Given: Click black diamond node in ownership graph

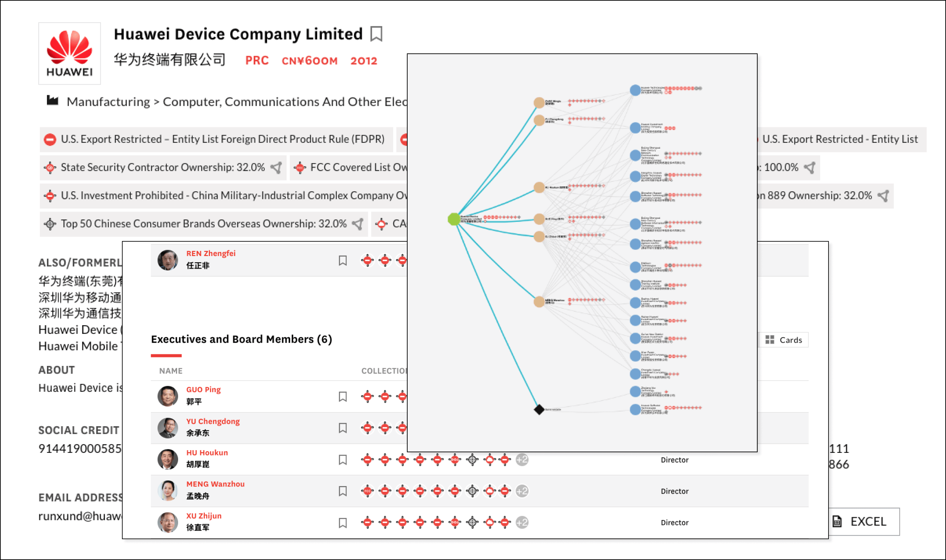Looking at the screenshot, I should [x=539, y=409].
